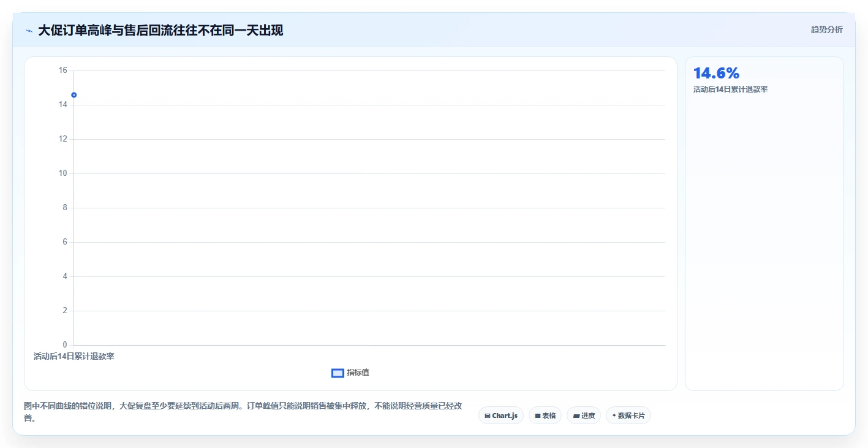Select the 进度 tag
This screenshot has width=868, height=448.
click(584, 416)
